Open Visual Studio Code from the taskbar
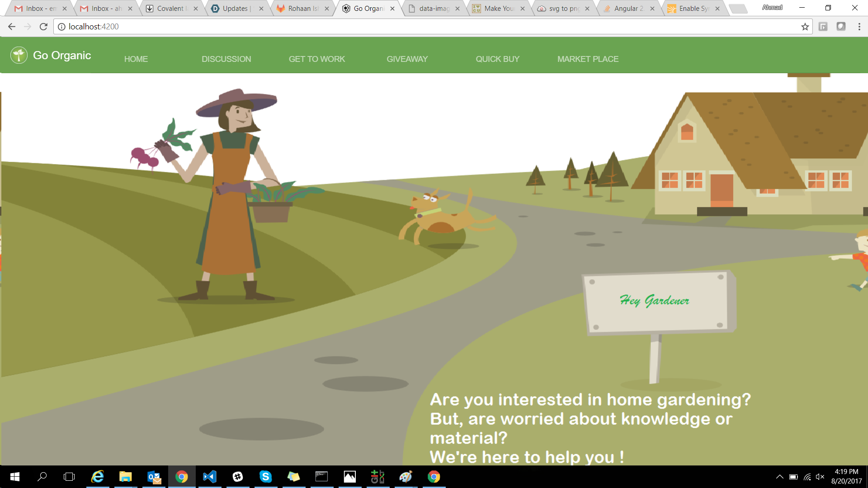The height and width of the screenshot is (488, 868). point(209,477)
